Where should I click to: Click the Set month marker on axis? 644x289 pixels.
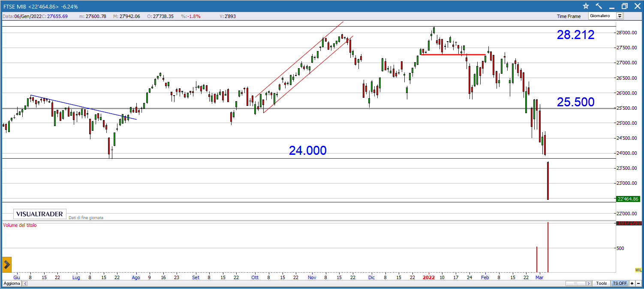196,277
